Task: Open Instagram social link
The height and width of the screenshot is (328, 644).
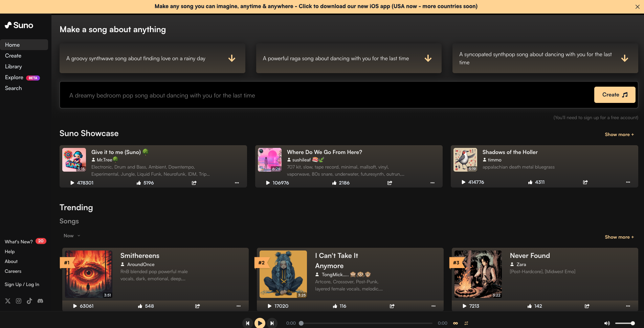Action: click(19, 301)
